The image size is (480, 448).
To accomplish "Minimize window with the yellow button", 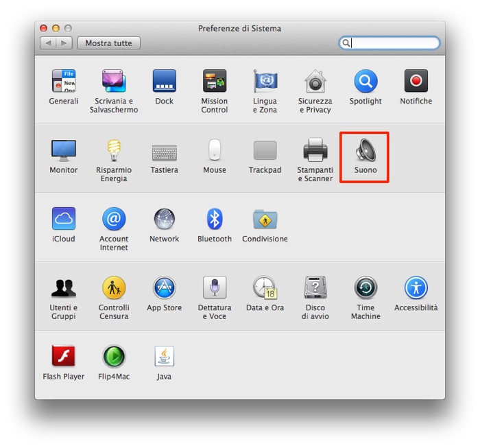I will click(56, 28).
